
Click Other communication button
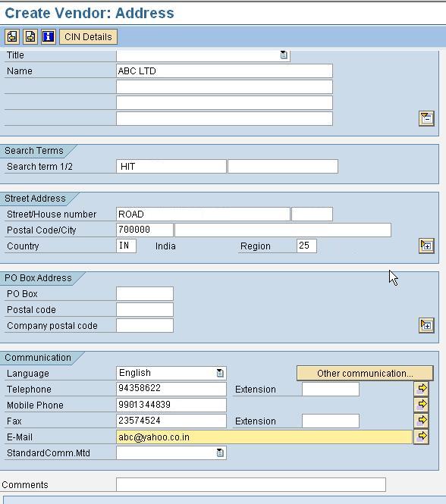coord(365,373)
